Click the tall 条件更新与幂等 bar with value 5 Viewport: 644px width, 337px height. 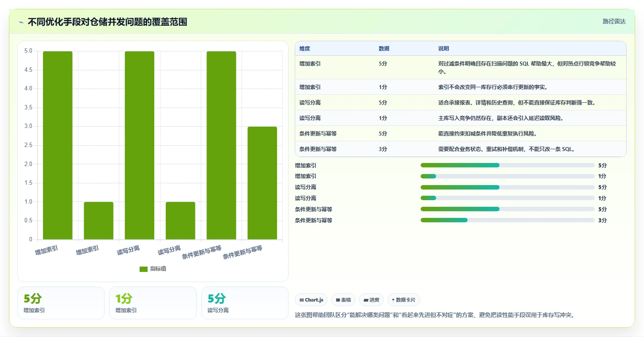(221, 145)
